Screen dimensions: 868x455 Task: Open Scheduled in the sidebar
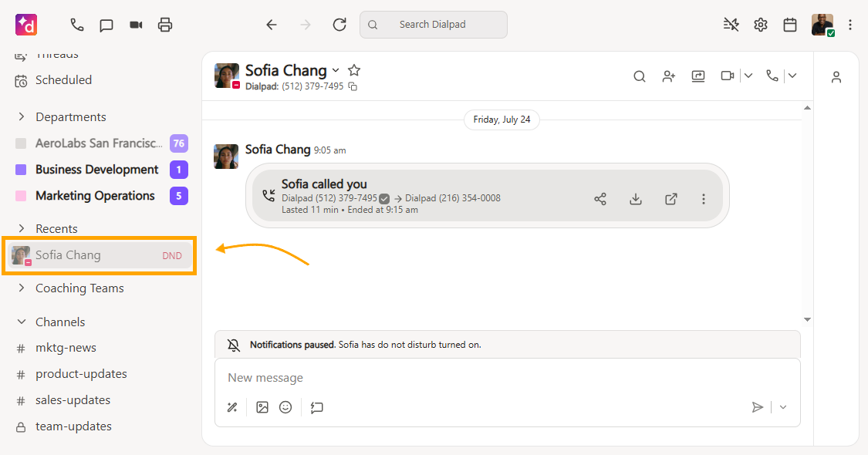click(64, 80)
